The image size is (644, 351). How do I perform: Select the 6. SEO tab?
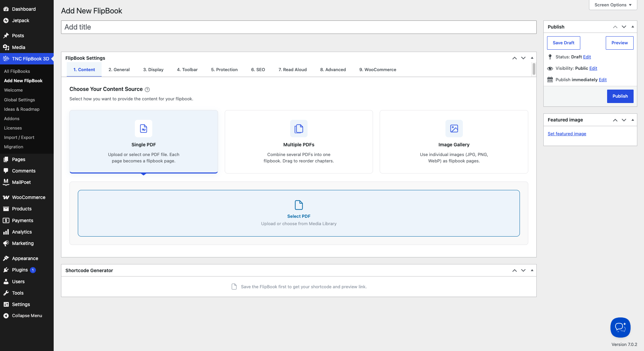(x=258, y=70)
